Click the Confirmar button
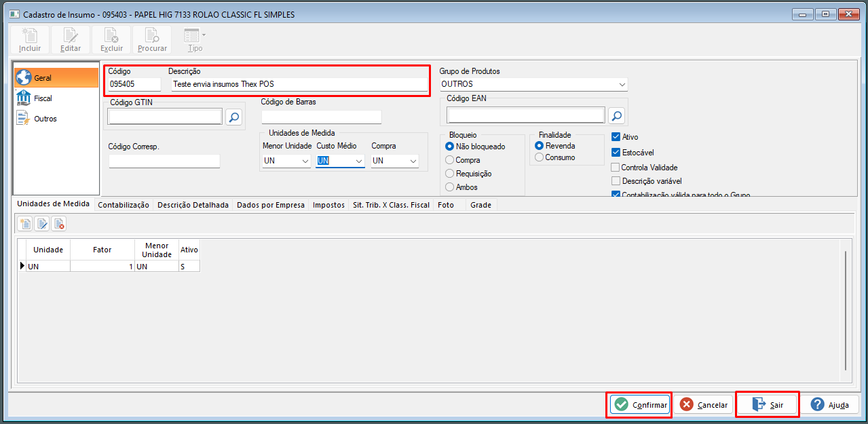The width and height of the screenshot is (868, 424). click(x=639, y=404)
